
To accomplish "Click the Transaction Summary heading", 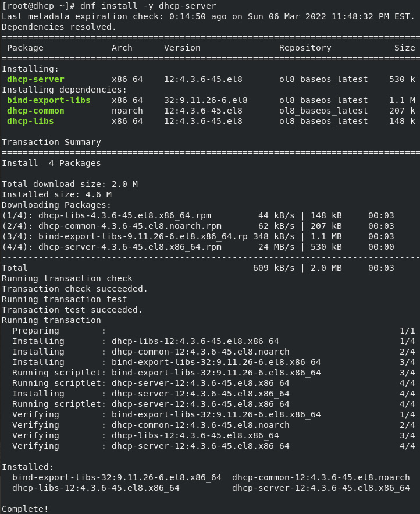I will [x=51, y=142].
